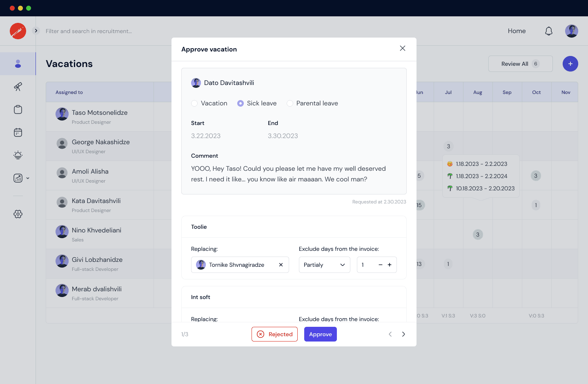Viewport: 588px width, 384px height.
Task: Expand the analytics sidebar chevron
Action: pyautogui.click(x=27, y=178)
